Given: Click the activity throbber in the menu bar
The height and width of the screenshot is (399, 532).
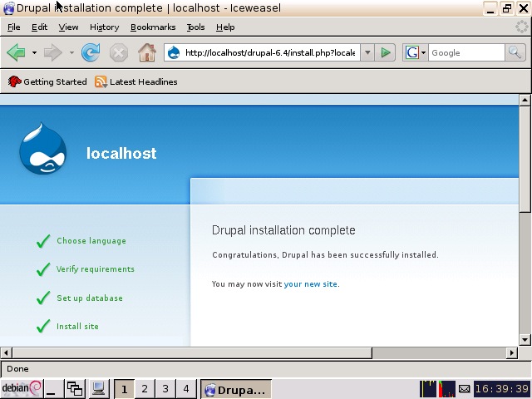Looking at the screenshot, I should point(521,27).
